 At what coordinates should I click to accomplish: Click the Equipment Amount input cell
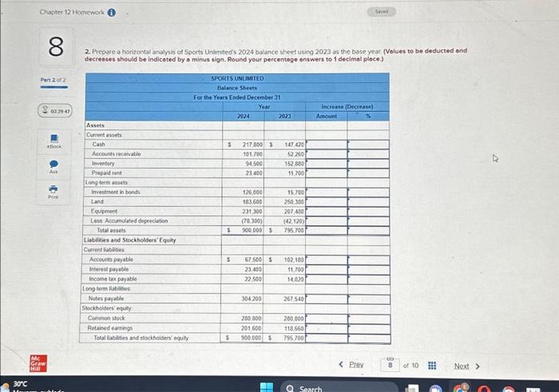(326, 212)
